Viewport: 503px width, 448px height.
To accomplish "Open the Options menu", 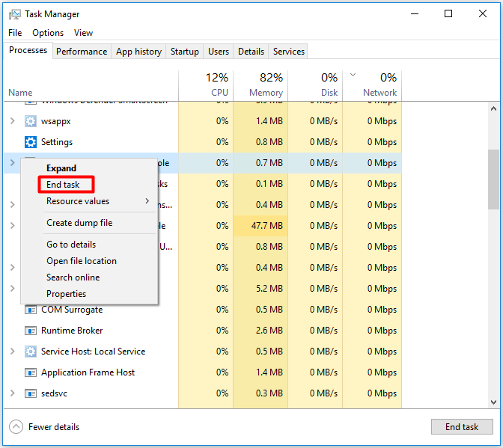I will pos(48,33).
